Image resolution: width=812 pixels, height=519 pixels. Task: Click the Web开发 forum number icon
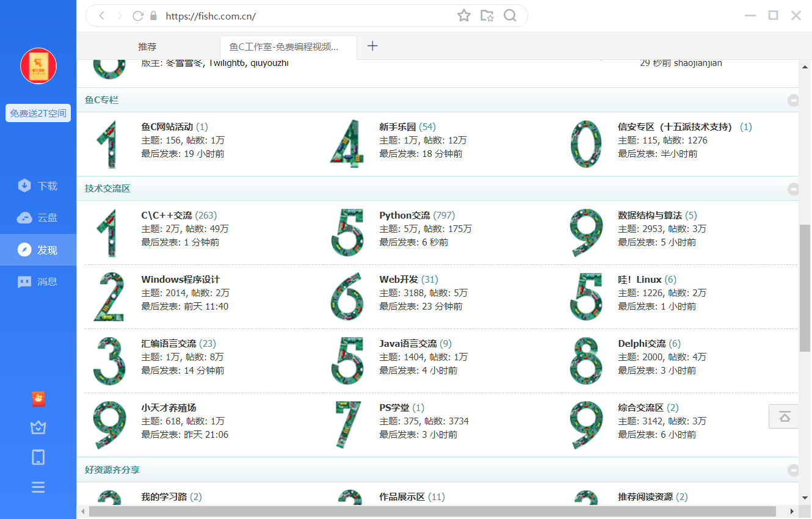pos(347,297)
